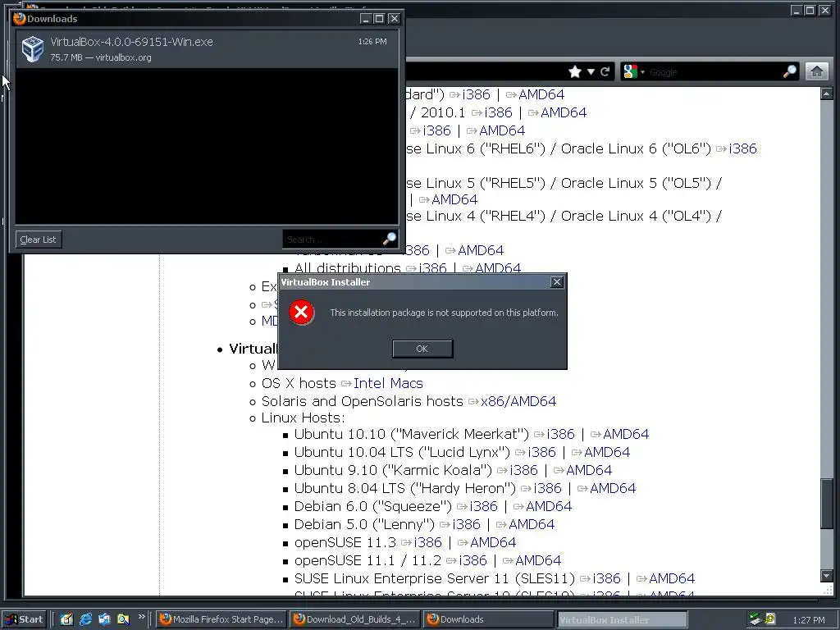
Task: Open the i386 link next to 2010.1
Action: 498,113
